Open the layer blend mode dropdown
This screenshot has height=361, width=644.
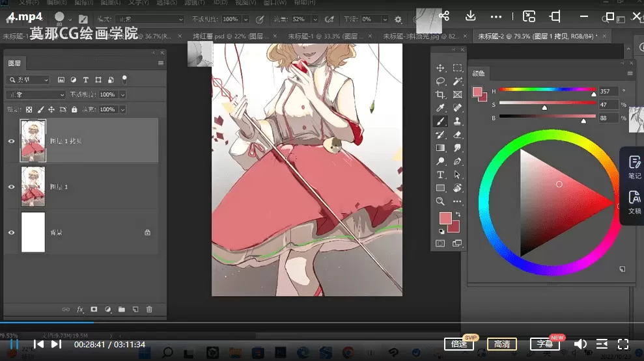click(35, 94)
